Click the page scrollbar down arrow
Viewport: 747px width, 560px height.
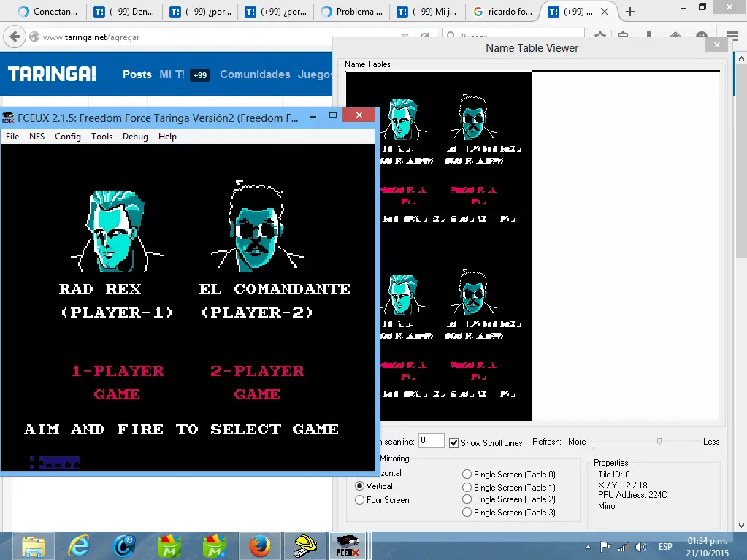741,526
